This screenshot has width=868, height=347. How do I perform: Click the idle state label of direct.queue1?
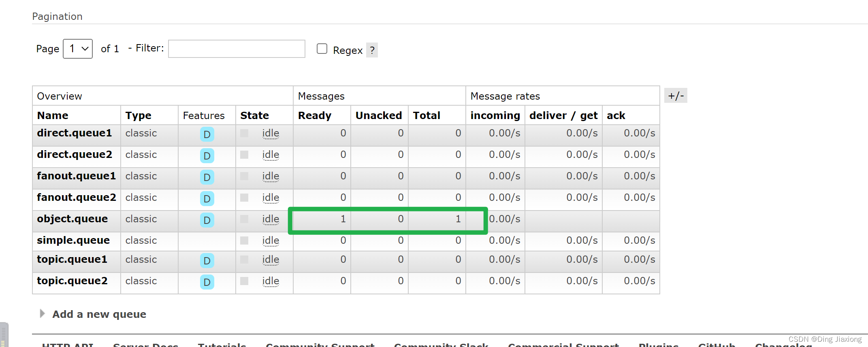(x=271, y=133)
